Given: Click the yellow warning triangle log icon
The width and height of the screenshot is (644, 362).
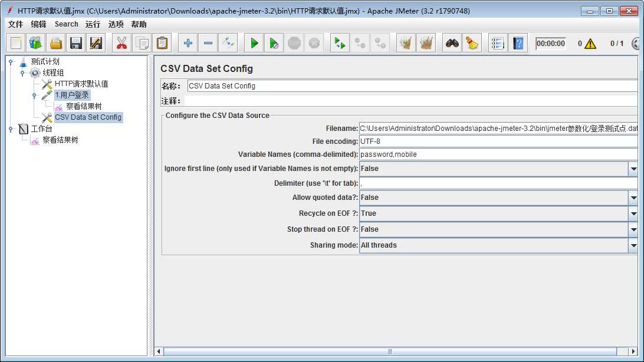Looking at the screenshot, I should click(590, 44).
